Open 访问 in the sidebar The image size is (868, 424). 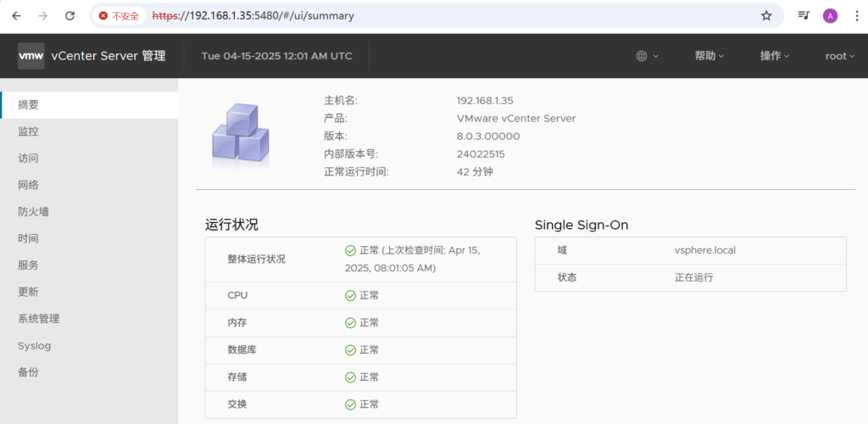(89, 159)
